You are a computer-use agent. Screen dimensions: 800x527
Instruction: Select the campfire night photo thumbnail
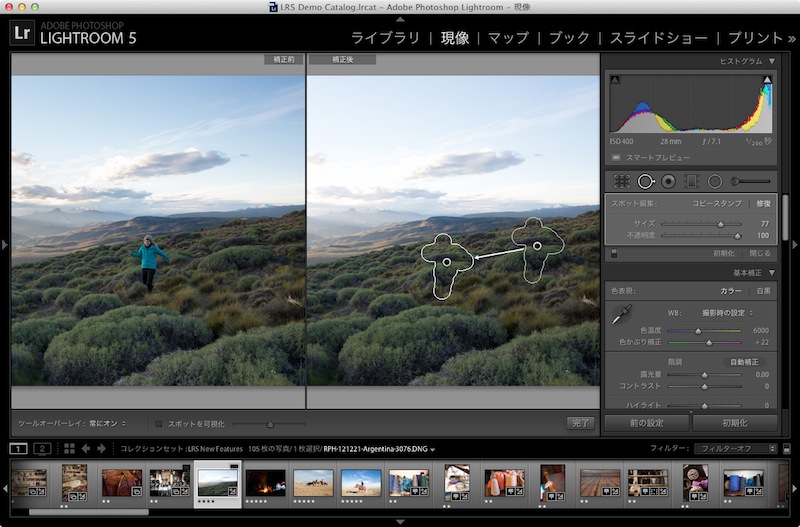pos(265,482)
